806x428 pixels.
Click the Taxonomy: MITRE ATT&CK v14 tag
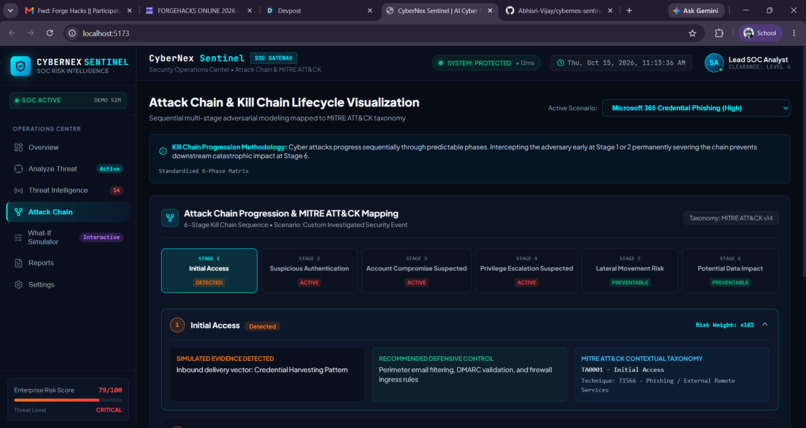731,218
